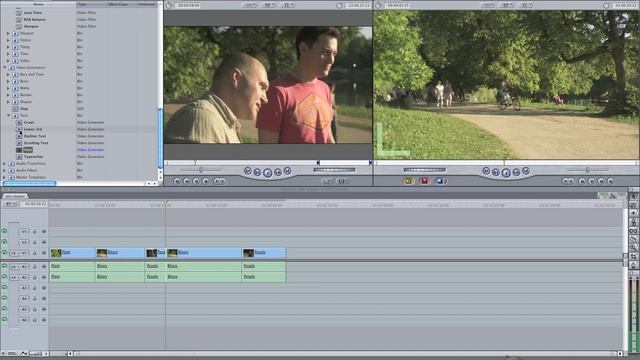The image size is (640, 360).
Task: Collapse the Text generators folder
Action: click(8, 116)
